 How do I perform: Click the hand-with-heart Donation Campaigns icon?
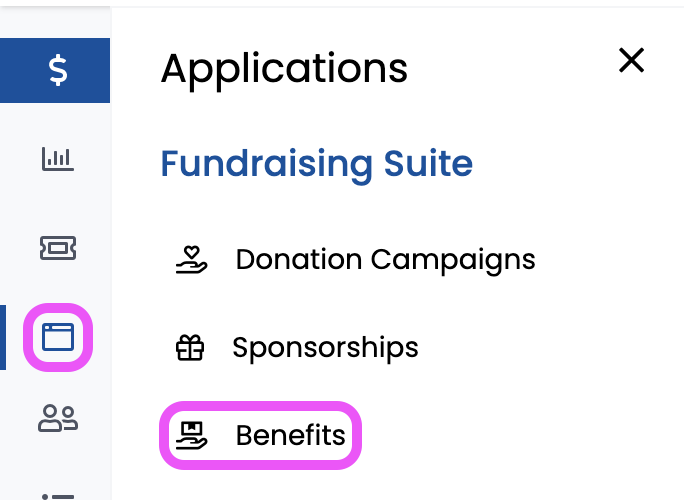192,260
